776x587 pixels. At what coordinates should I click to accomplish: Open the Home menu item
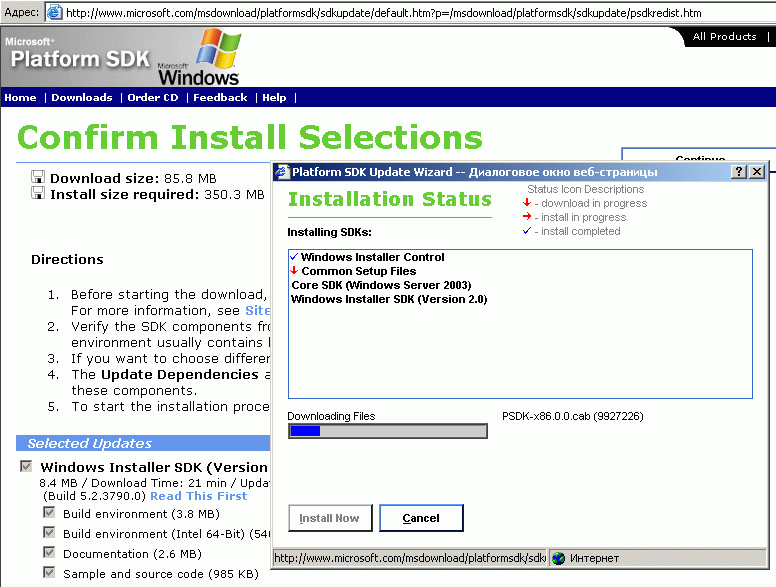pos(20,98)
